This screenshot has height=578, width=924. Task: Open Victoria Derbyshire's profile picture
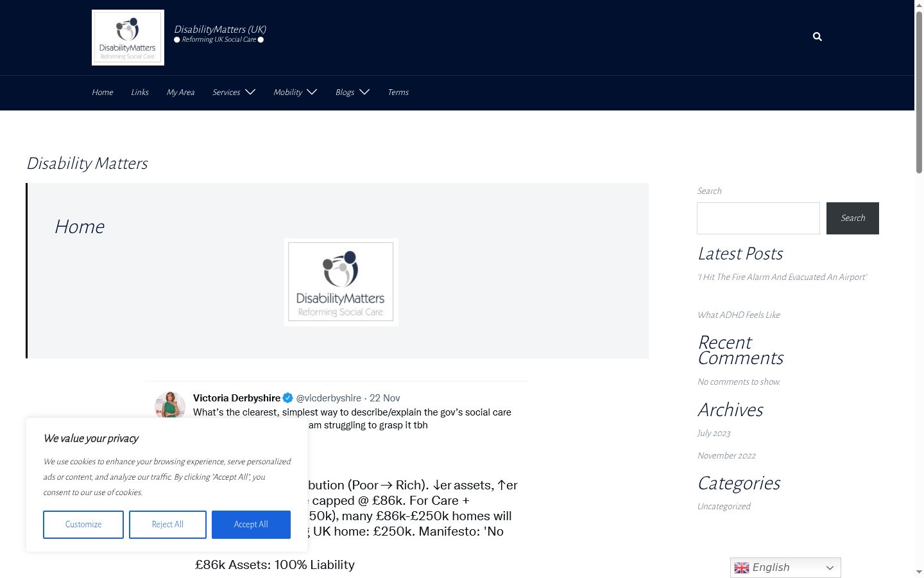pos(170,407)
